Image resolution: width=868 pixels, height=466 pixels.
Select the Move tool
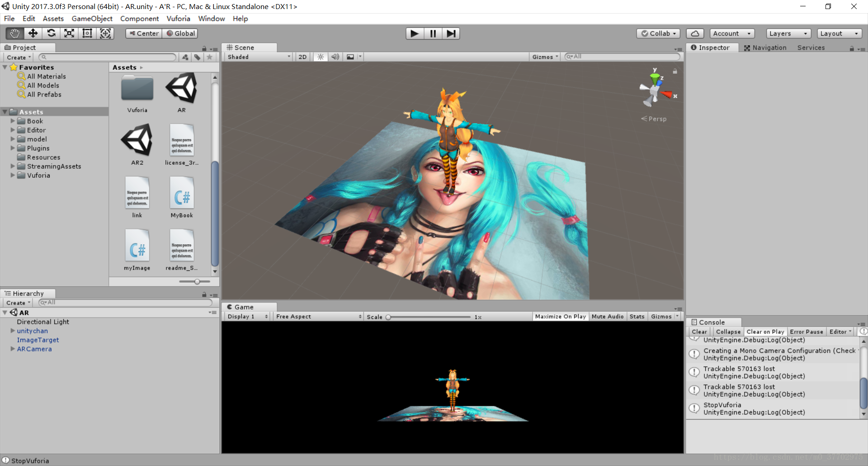33,33
